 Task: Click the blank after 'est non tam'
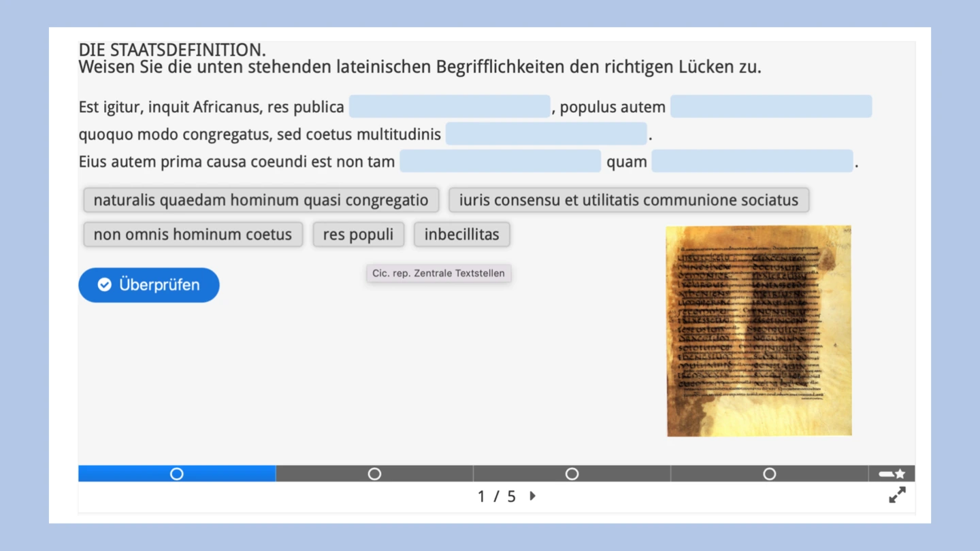500,161
